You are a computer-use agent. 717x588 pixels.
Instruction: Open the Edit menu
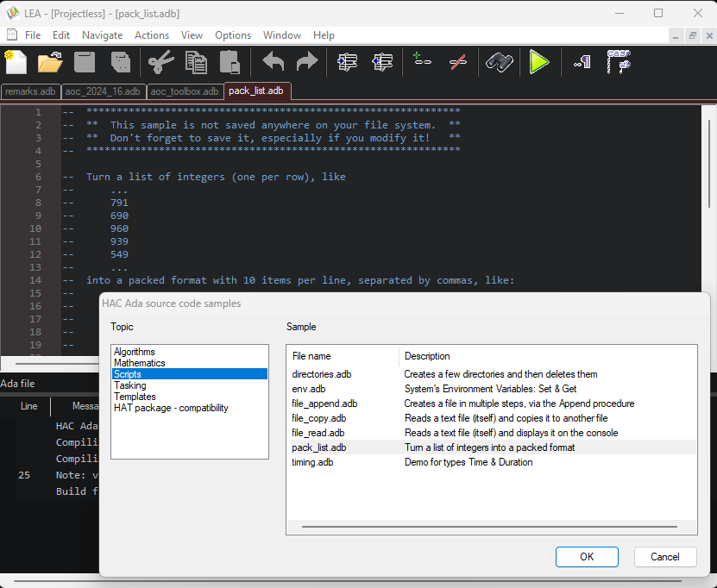coord(60,35)
